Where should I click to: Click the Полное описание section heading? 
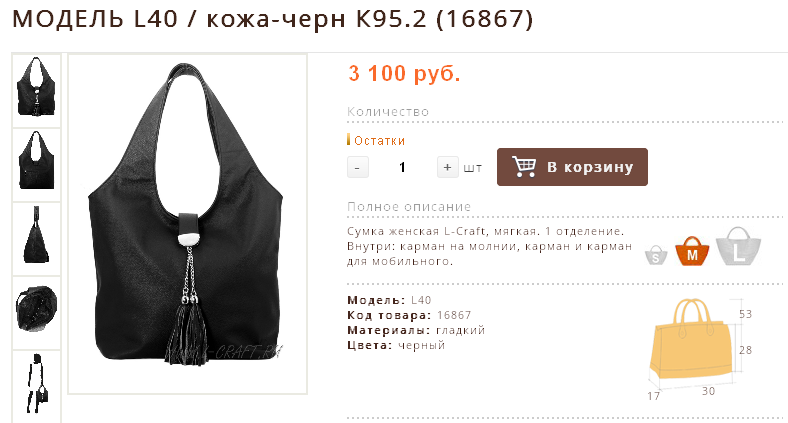(409, 206)
